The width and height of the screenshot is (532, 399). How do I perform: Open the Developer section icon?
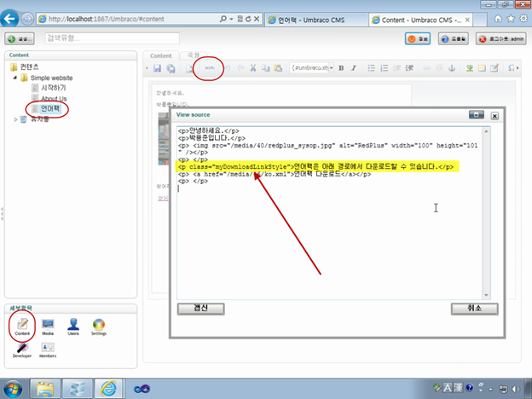pyautogui.click(x=22, y=350)
